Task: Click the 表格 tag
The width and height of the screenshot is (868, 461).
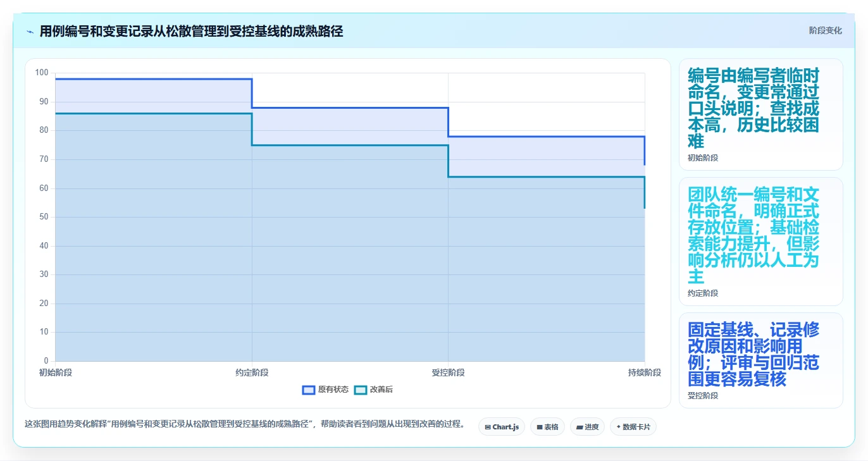Action: 547,427
